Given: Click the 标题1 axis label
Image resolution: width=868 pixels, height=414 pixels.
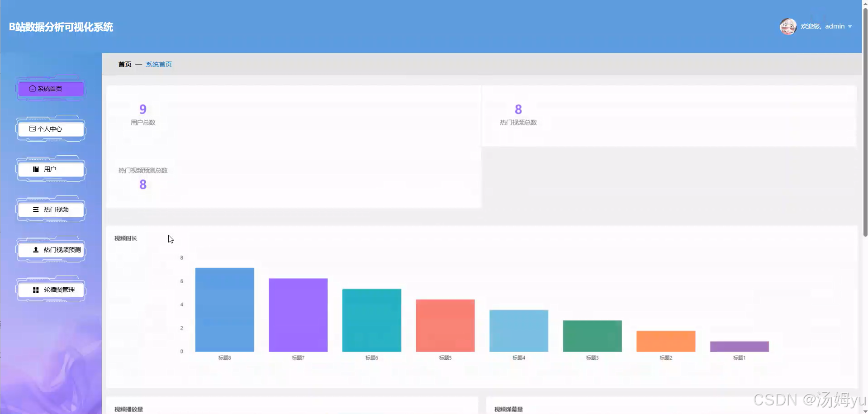Looking at the screenshot, I should tap(740, 358).
